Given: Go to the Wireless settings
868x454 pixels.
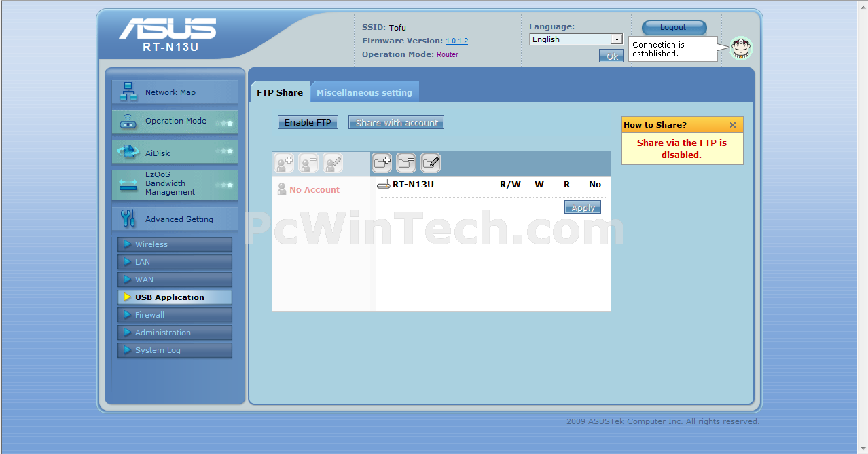Looking at the screenshot, I should 175,244.
